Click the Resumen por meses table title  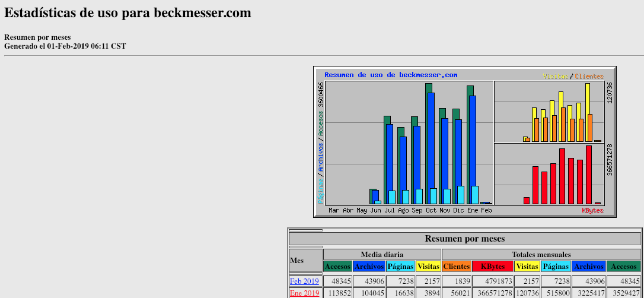(x=465, y=239)
